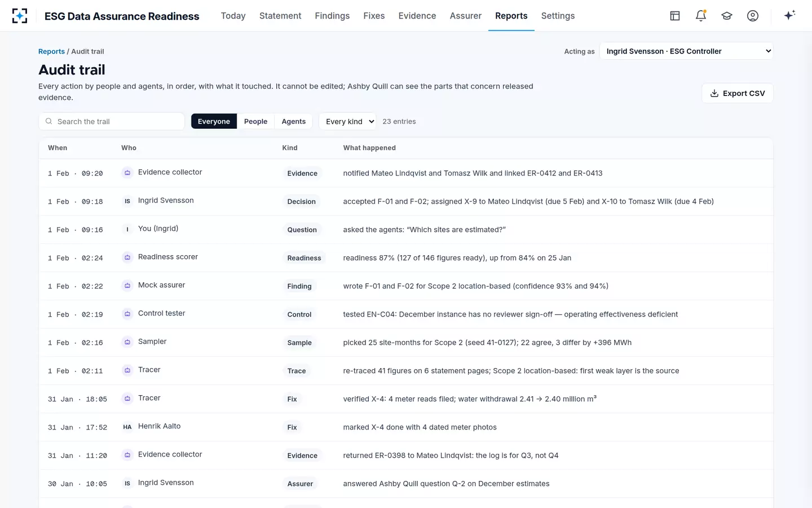
Task: Open the layout panel icon in header
Action: pyautogui.click(x=675, y=16)
